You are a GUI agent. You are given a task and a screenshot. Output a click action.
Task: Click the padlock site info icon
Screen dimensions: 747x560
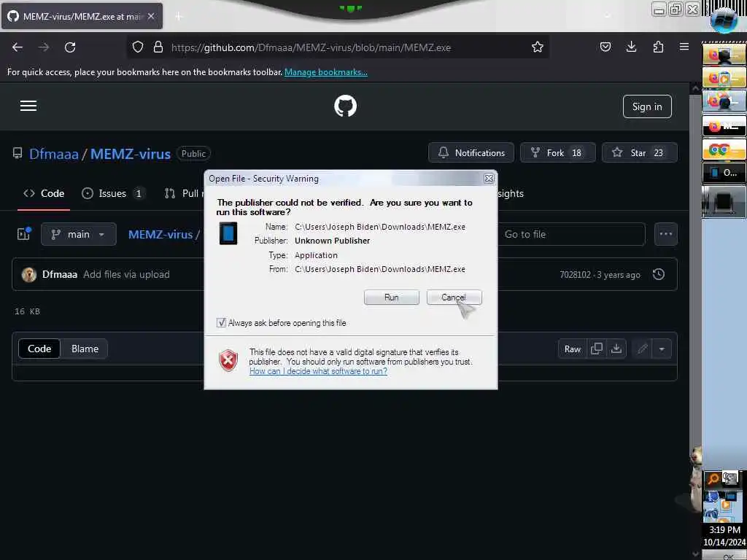click(x=158, y=47)
